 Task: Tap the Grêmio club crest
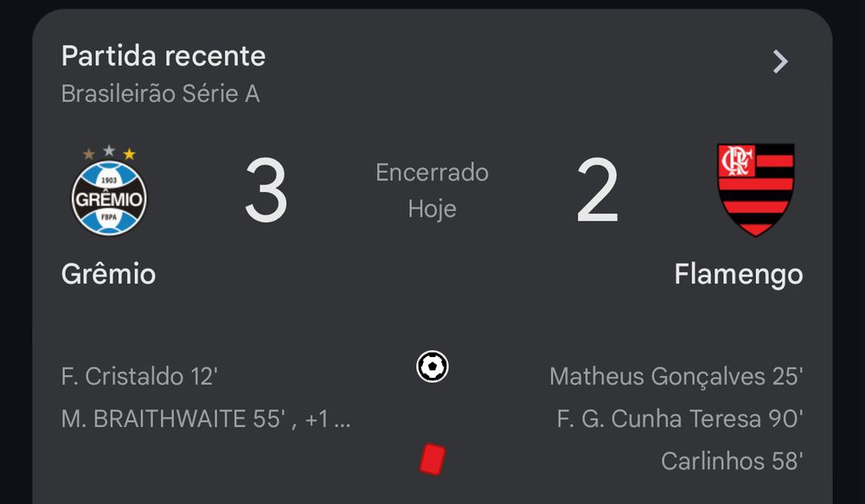[x=109, y=191]
